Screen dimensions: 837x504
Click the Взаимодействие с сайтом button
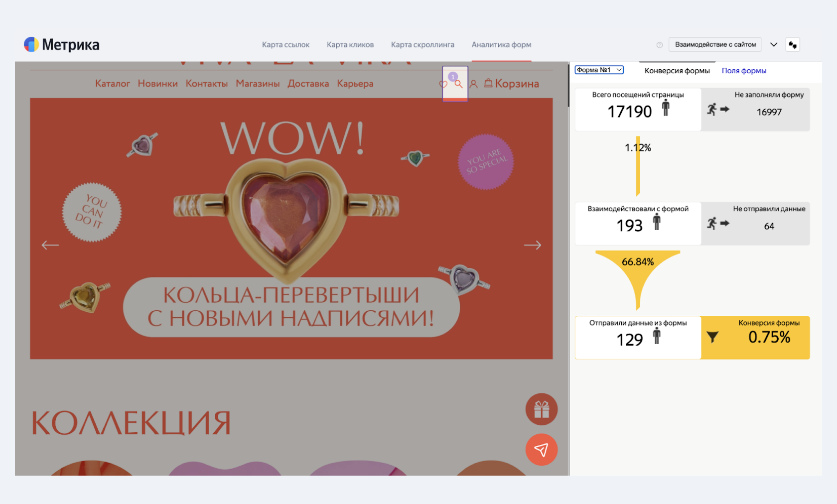point(715,44)
